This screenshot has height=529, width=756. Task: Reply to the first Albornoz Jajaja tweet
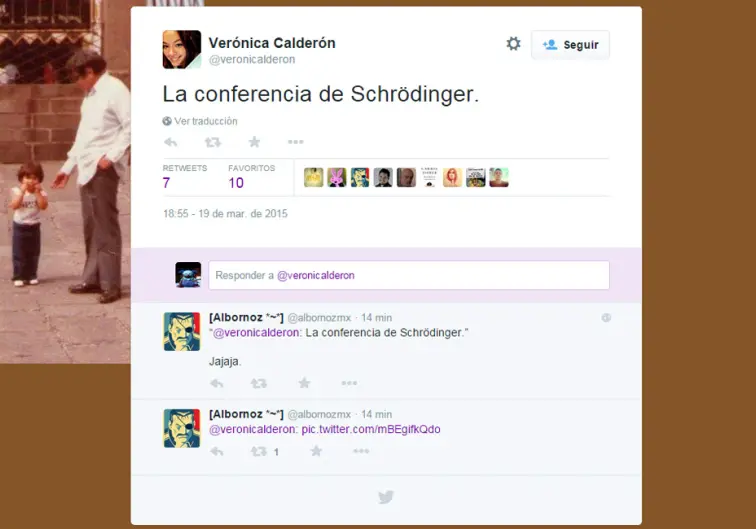[x=217, y=384]
